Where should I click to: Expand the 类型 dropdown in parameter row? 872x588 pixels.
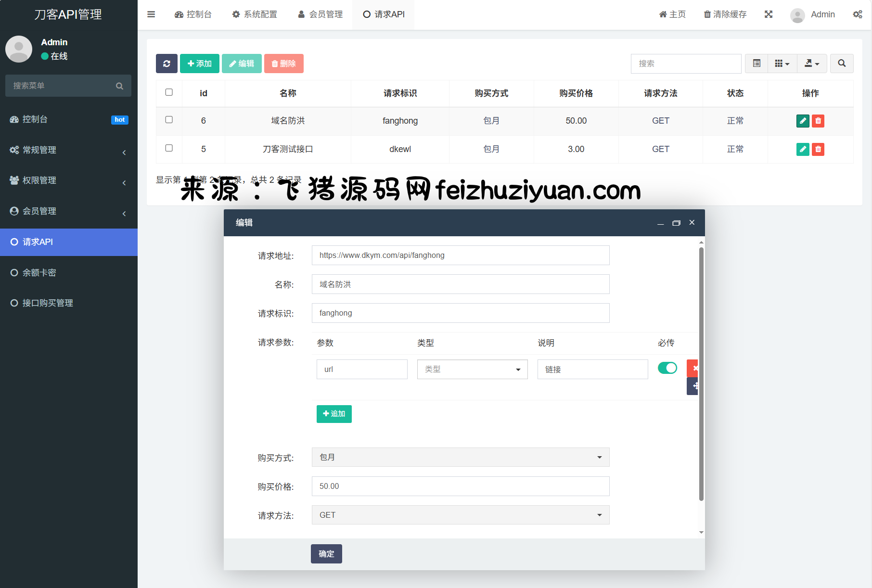point(472,369)
